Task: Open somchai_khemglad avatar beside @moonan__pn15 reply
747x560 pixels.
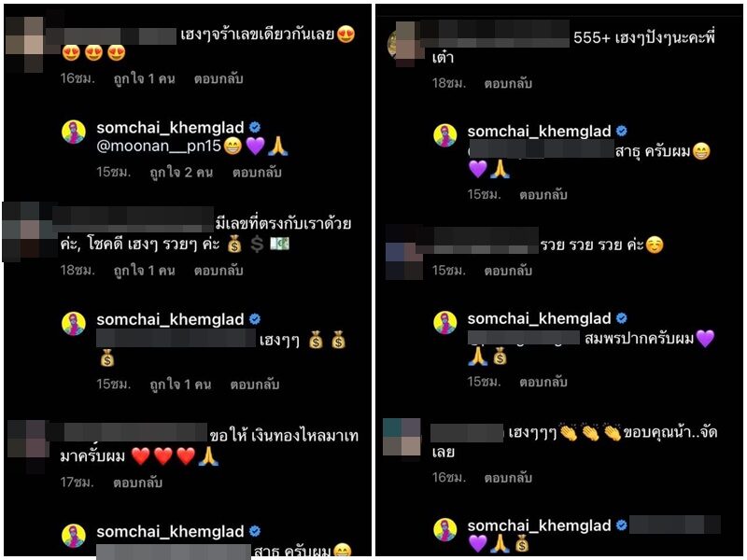Action: pos(74,132)
